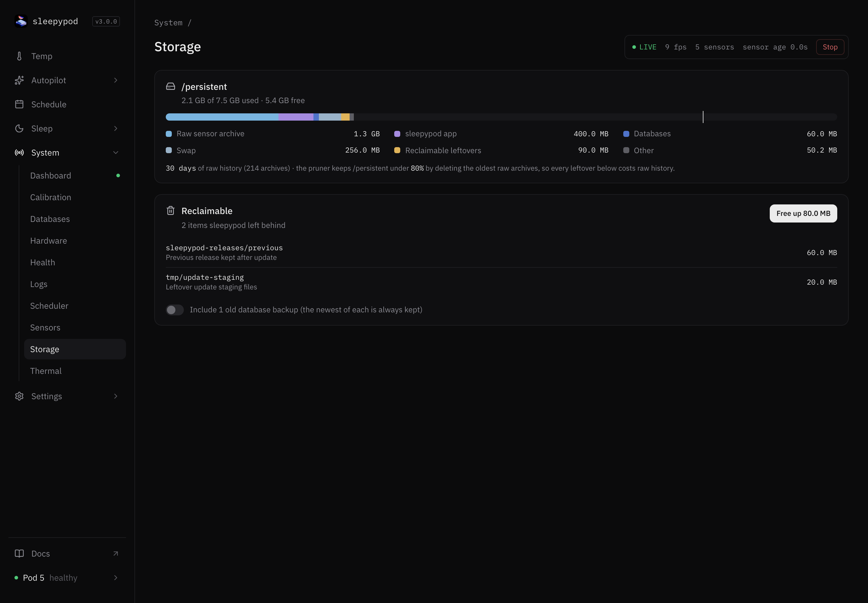Open the Sensors page
Viewport: 868px width, 603px height.
pos(75,327)
